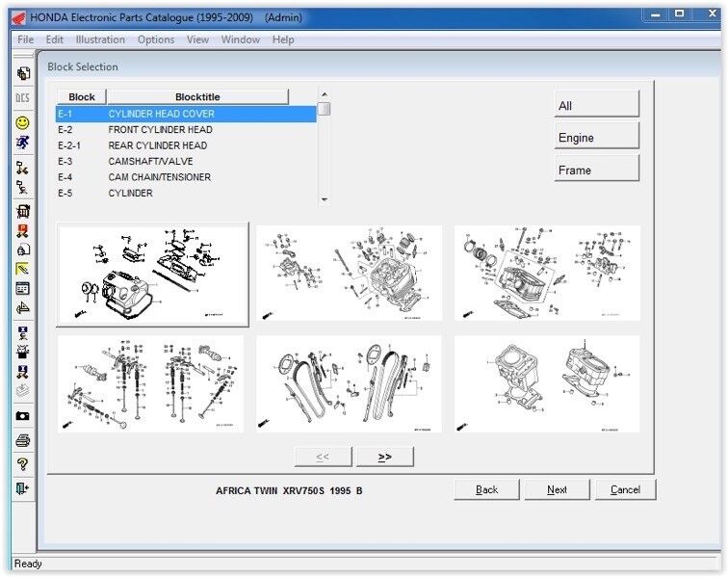Open help with the question mark icon
The width and height of the screenshot is (728, 577).
pyautogui.click(x=23, y=463)
